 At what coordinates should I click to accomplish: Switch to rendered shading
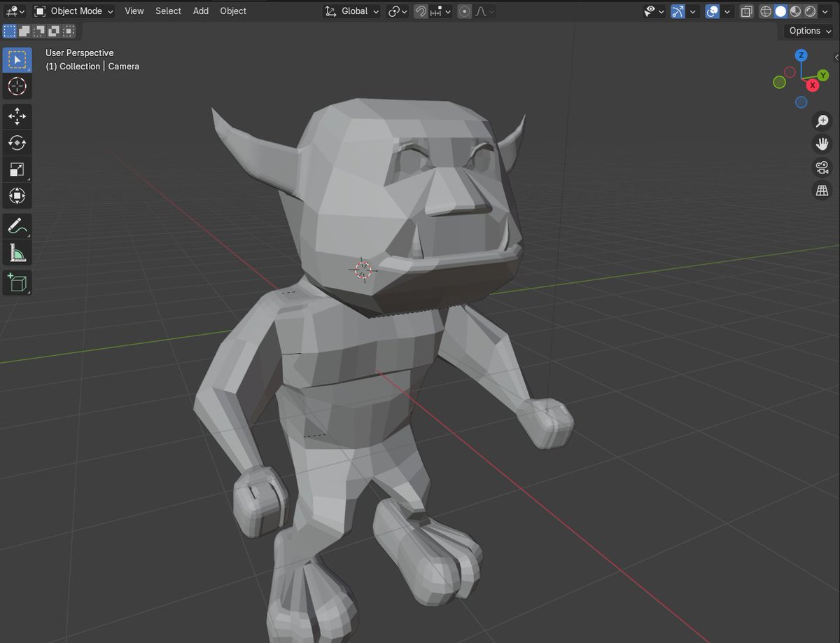(x=809, y=11)
